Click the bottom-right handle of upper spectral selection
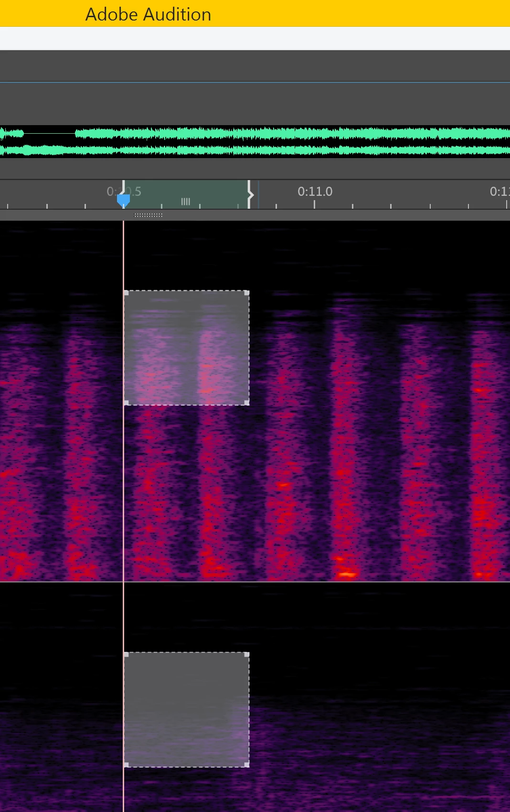 (247, 403)
